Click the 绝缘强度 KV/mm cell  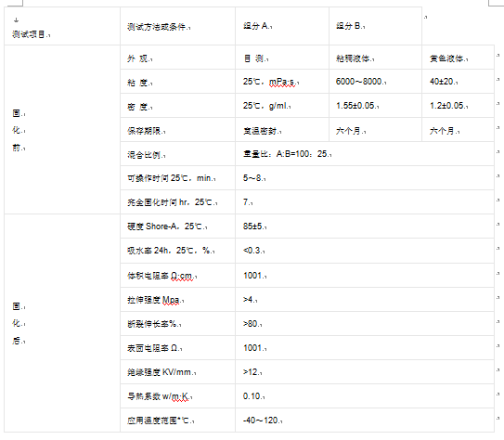[x=178, y=372]
